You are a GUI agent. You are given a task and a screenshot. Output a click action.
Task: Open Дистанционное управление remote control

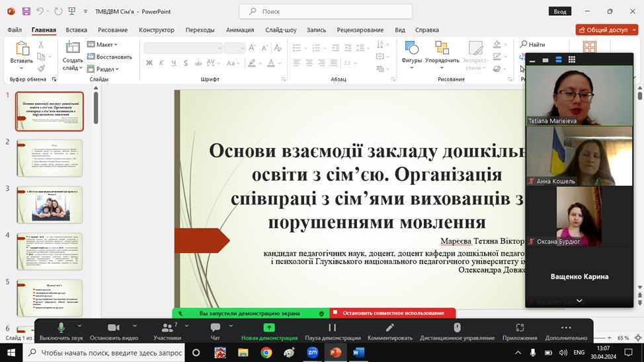tap(457, 328)
